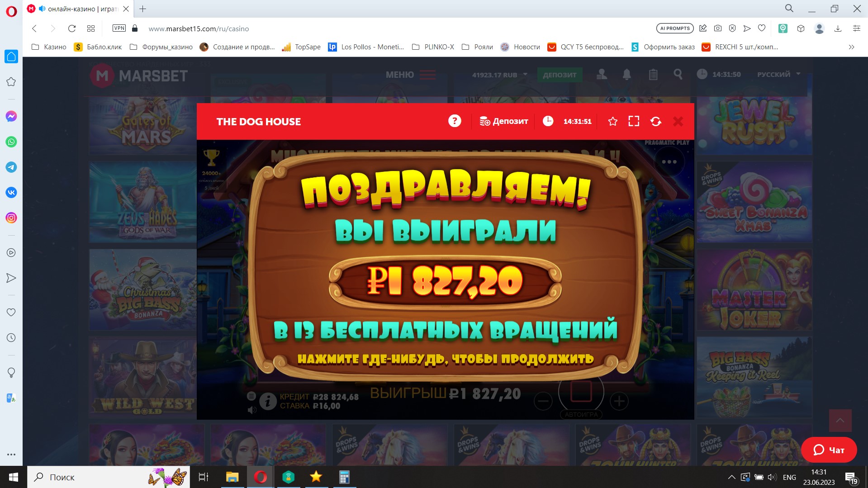Open the TopSape bookmark

301,47
